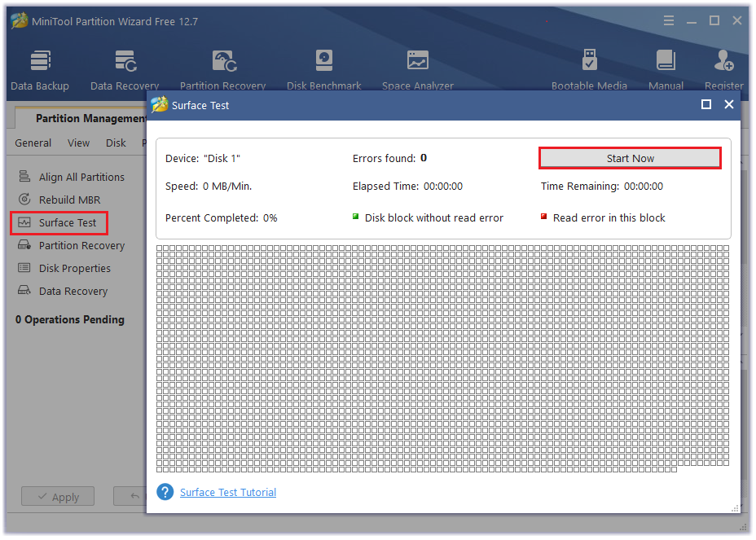
Task: Click the sidebar Data Recovery icon
Action: click(x=24, y=290)
